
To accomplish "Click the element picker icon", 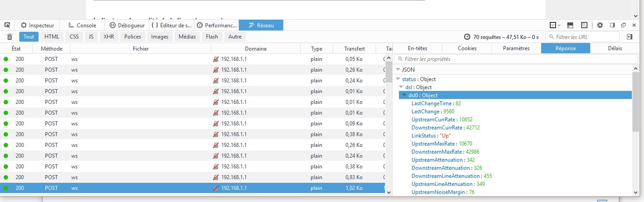I will tap(8, 26).
